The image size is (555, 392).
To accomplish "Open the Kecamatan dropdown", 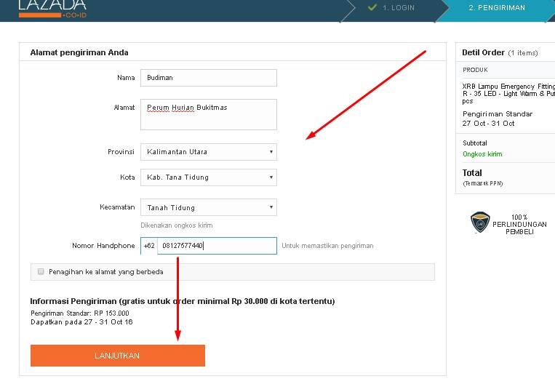I will pos(209,207).
